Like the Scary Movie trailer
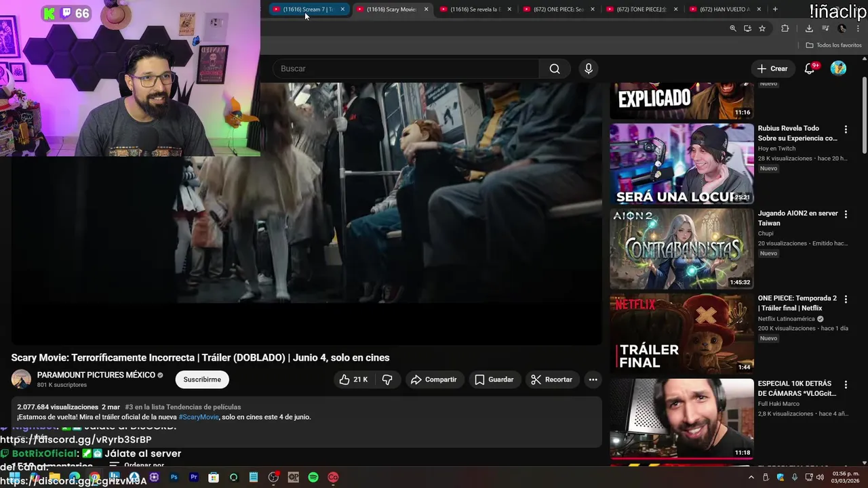Image resolution: width=868 pixels, height=488 pixels. click(x=353, y=380)
